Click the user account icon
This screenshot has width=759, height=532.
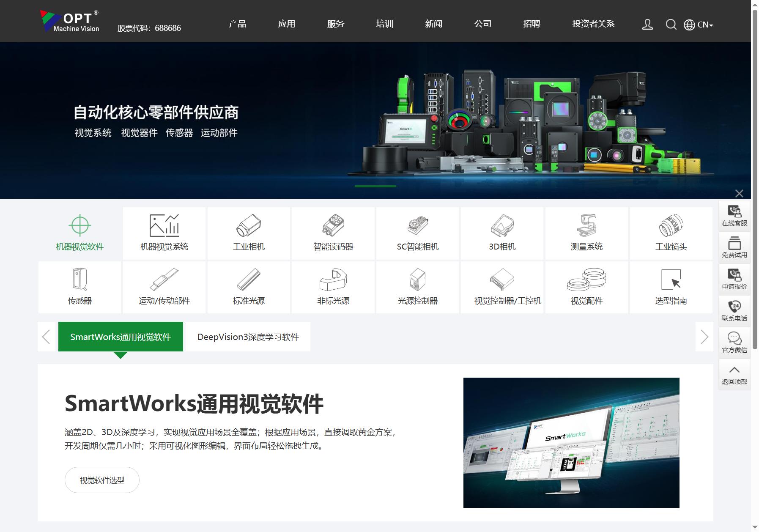click(647, 25)
